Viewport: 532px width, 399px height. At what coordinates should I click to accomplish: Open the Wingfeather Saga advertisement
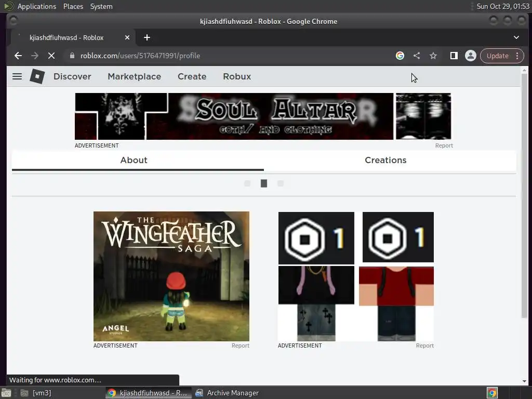[x=171, y=276]
